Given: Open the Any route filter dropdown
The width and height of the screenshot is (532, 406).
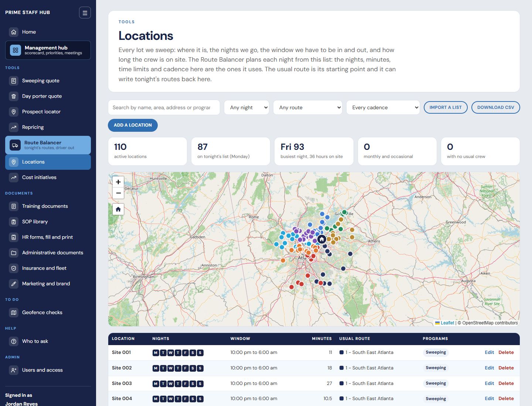Looking at the screenshot, I should tap(308, 107).
